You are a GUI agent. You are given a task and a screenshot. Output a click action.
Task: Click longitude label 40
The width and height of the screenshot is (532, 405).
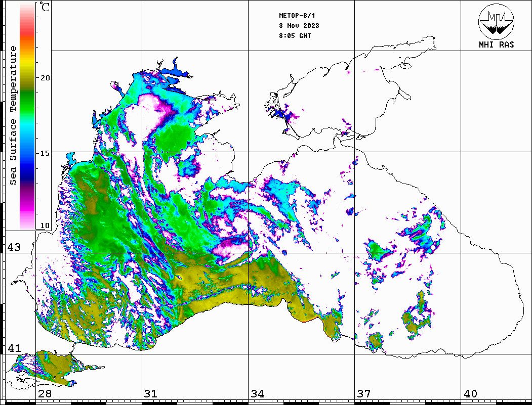point(470,393)
